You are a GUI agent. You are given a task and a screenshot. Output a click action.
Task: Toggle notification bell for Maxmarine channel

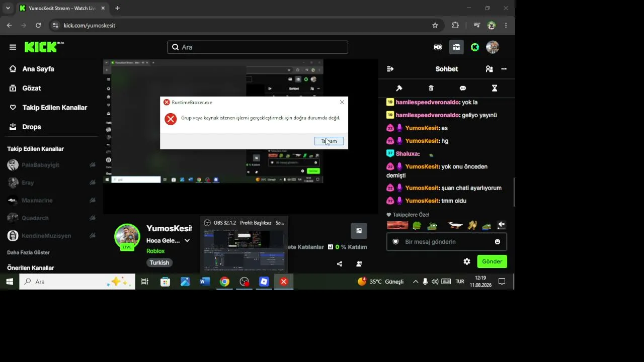(93, 200)
